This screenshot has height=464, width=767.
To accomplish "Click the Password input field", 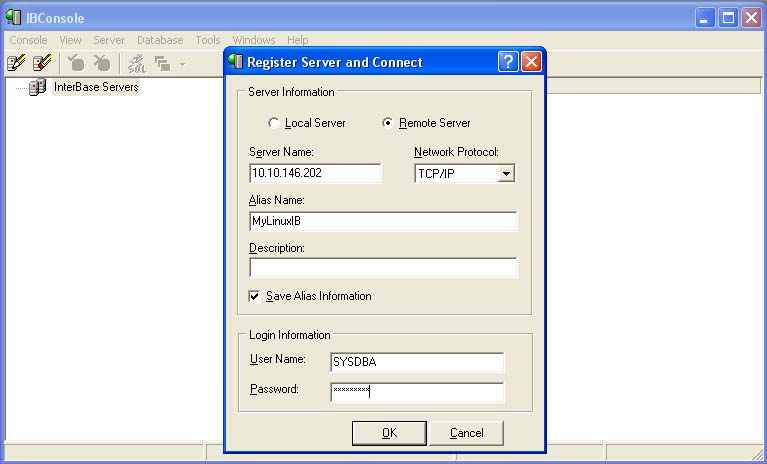I will [417, 392].
